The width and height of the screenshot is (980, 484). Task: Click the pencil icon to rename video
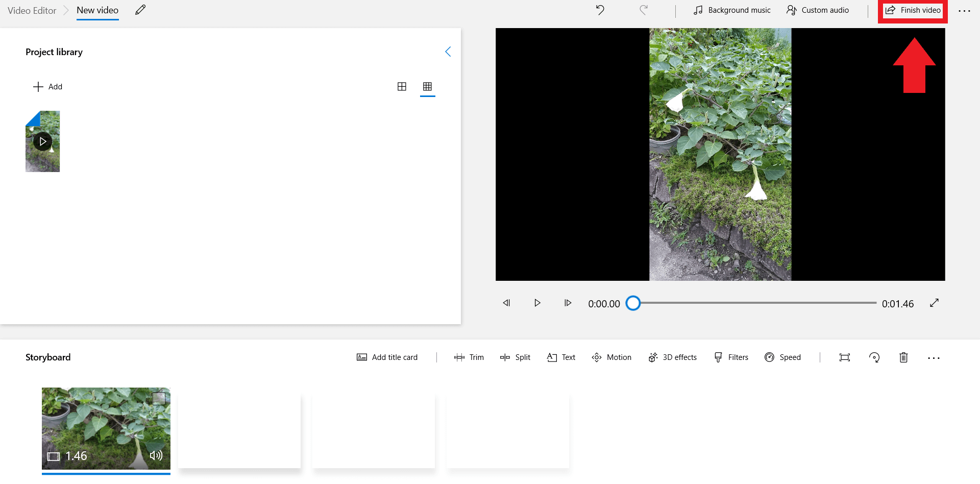point(140,10)
